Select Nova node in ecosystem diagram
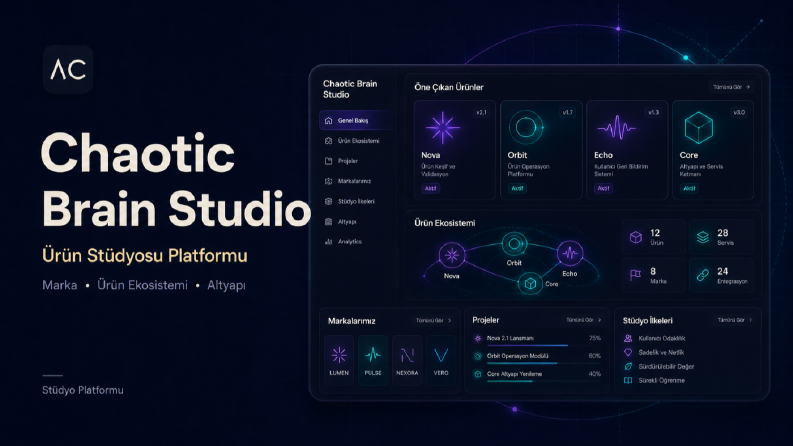This screenshot has width=793, height=446. tap(452, 255)
